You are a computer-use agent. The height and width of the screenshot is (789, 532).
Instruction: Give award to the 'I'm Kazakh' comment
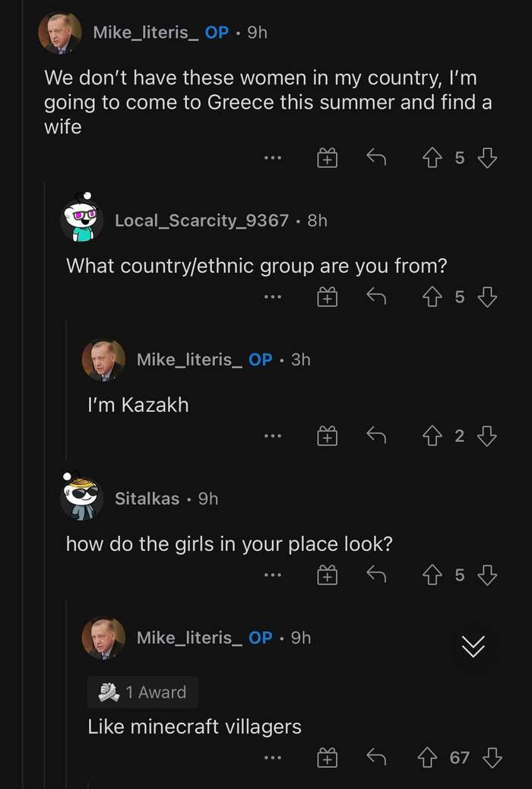pos(327,436)
